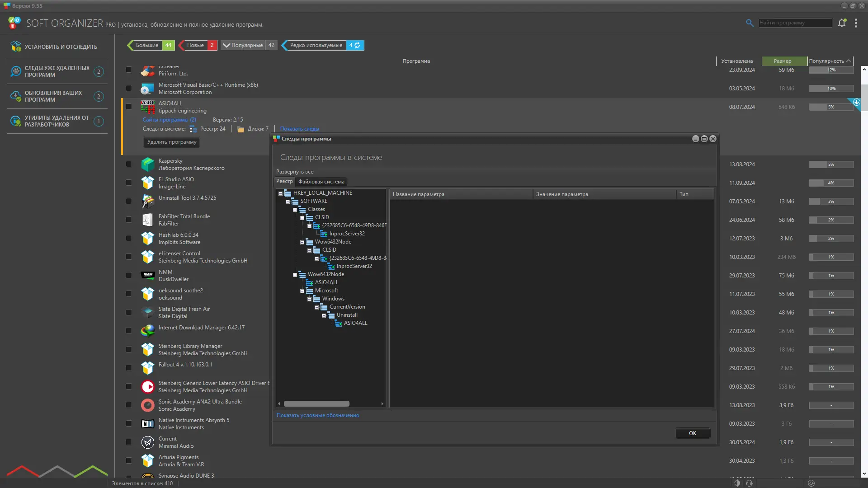Open traces of removed programs icon
Image resolution: width=868 pixels, height=488 pixels.
point(16,71)
